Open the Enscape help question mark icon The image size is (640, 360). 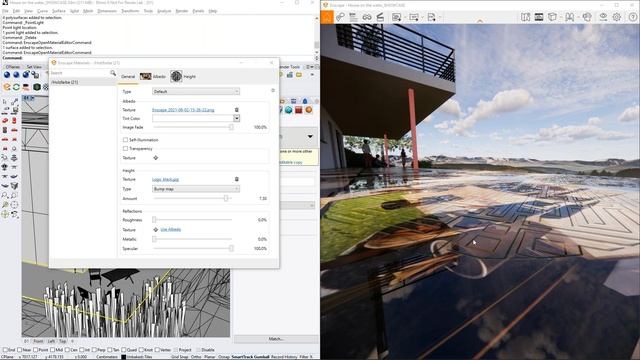click(633, 17)
